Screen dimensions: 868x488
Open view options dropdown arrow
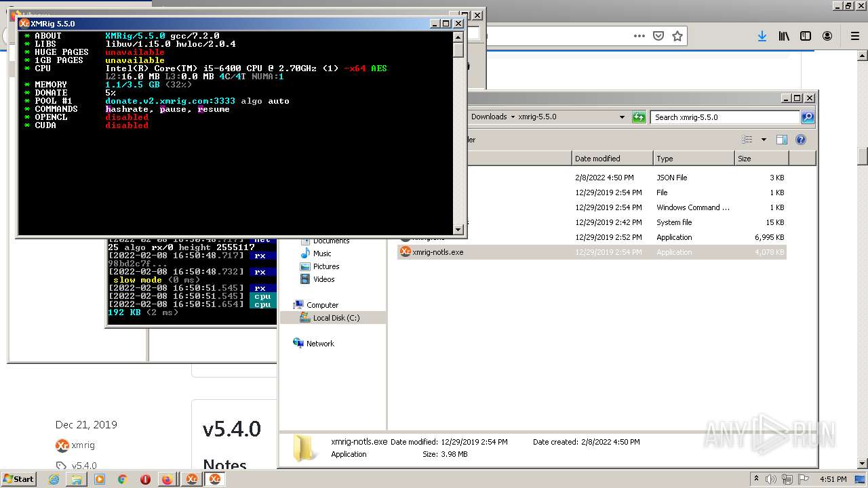[x=764, y=140]
